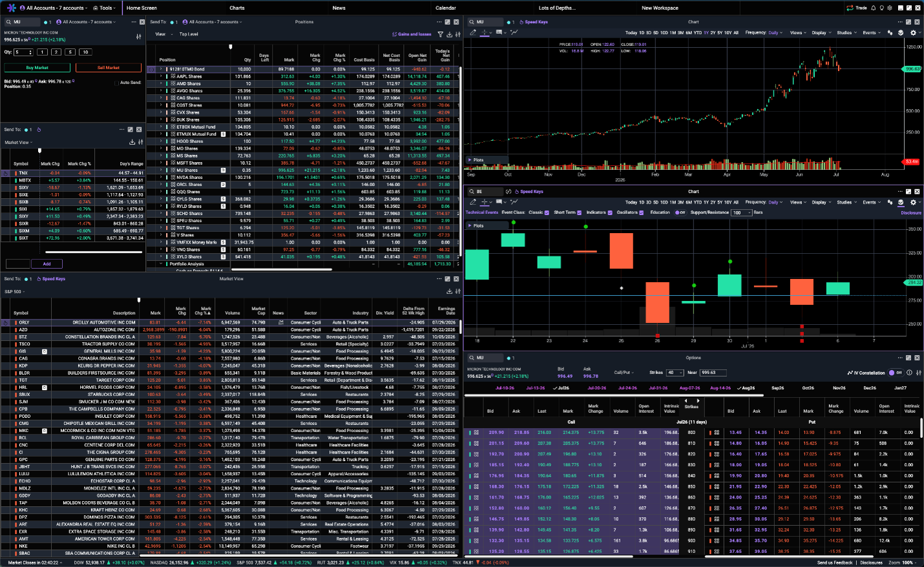Viewport: 924px width, 567px height.
Task: Click horizontal scrollbar in watchlist panel
Action: (x=93, y=253)
